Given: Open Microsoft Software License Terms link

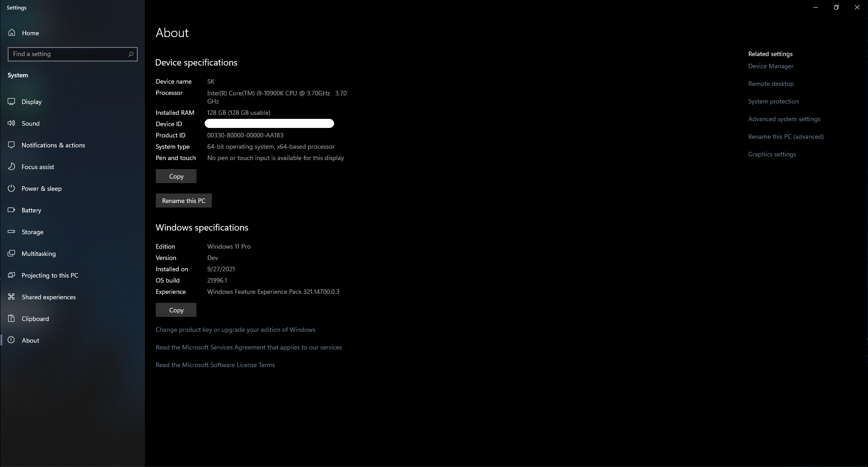Looking at the screenshot, I should click(215, 365).
